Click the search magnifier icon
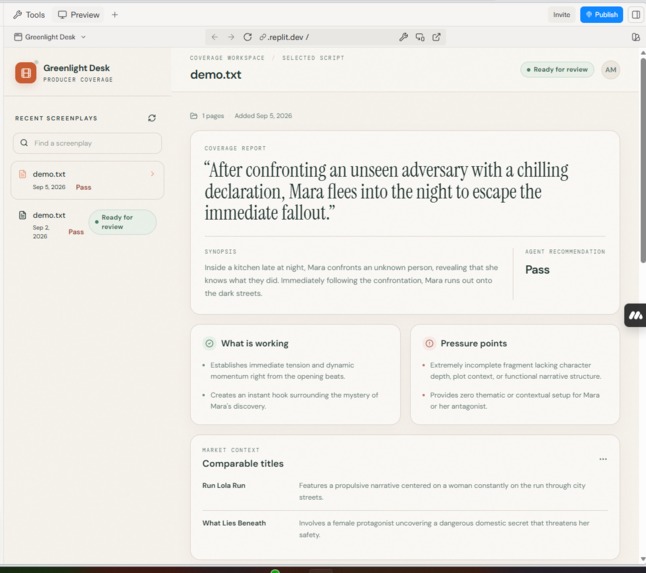The image size is (646, 573). tap(24, 143)
